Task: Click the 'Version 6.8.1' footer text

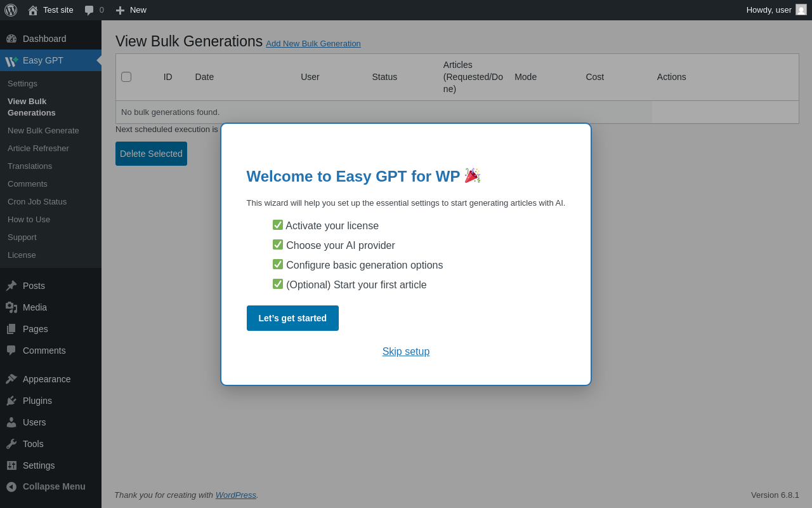Action: click(x=775, y=495)
